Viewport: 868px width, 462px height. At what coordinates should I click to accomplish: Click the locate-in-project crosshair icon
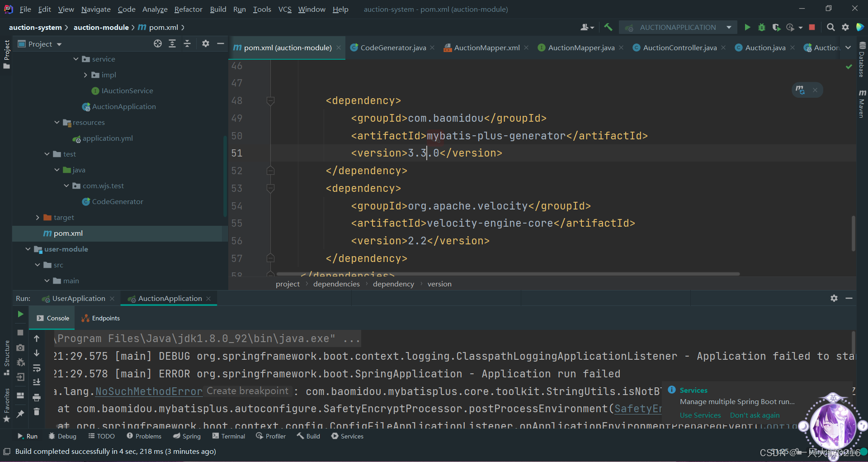click(157, 44)
